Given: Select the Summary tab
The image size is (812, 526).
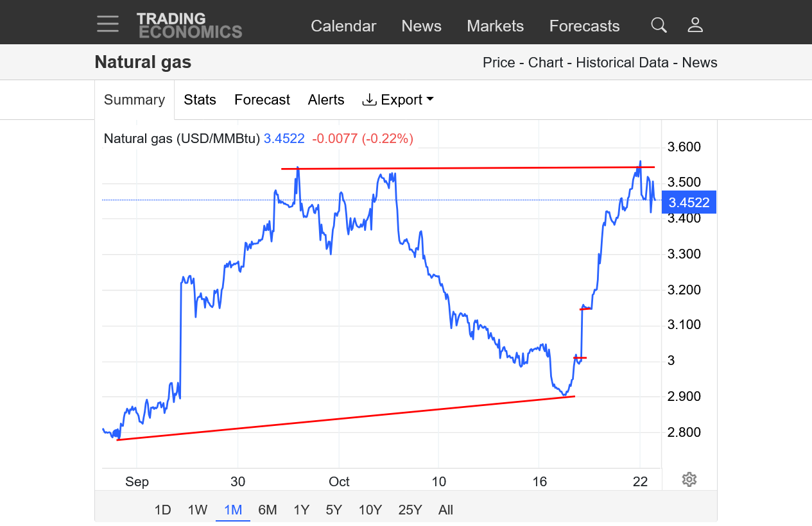Looking at the screenshot, I should 134,99.
